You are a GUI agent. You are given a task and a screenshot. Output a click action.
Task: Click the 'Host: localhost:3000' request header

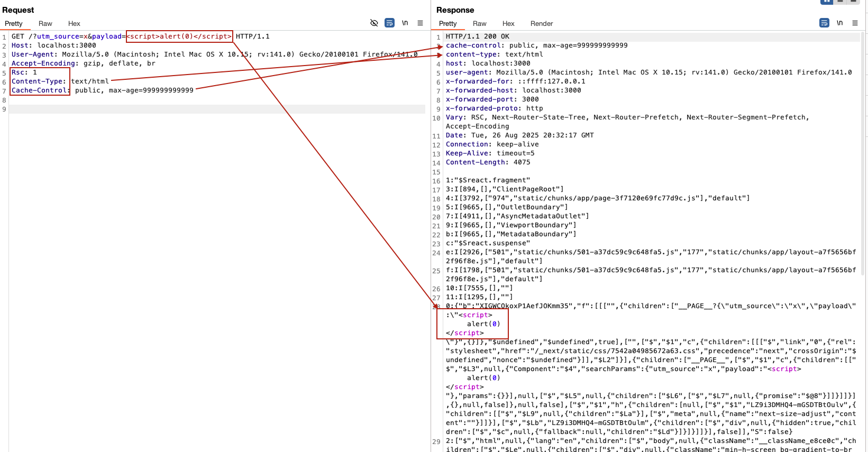tap(54, 45)
